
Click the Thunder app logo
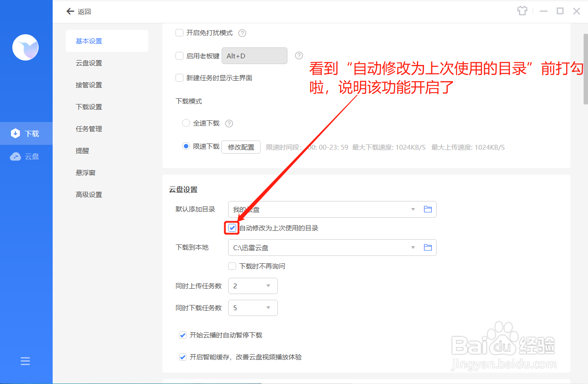[26, 47]
